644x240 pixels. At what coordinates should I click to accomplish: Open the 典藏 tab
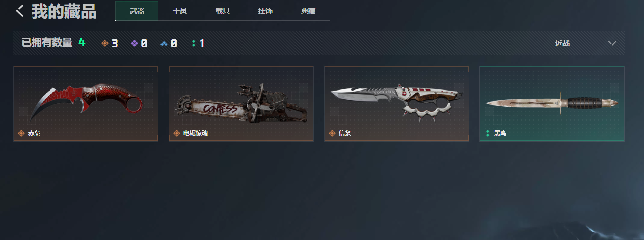(308, 11)
